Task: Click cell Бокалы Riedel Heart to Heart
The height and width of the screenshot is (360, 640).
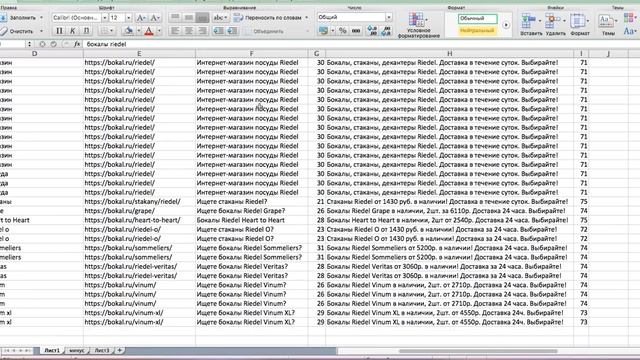Action: pos(251,220)
